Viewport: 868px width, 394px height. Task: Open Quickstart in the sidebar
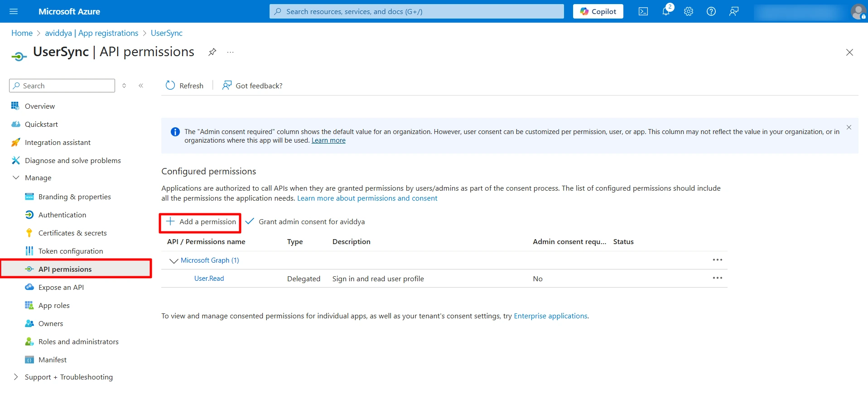41,124
